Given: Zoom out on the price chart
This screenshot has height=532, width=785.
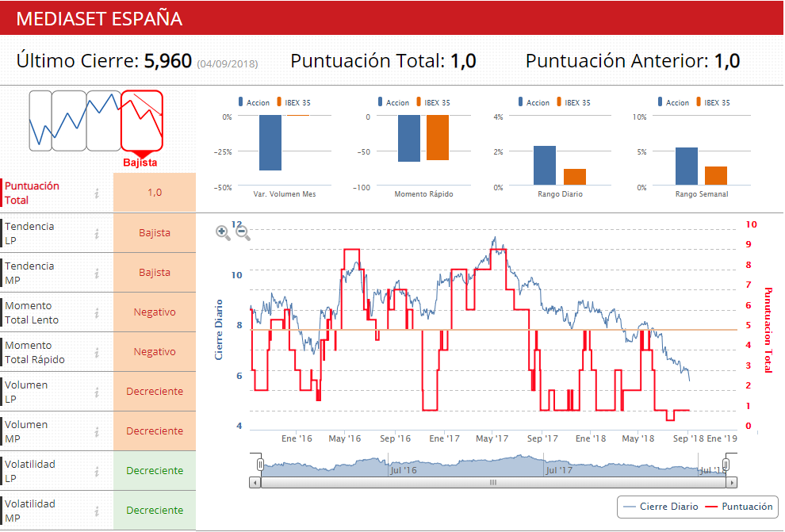Looking at the screenshot, I should (243, 233).
